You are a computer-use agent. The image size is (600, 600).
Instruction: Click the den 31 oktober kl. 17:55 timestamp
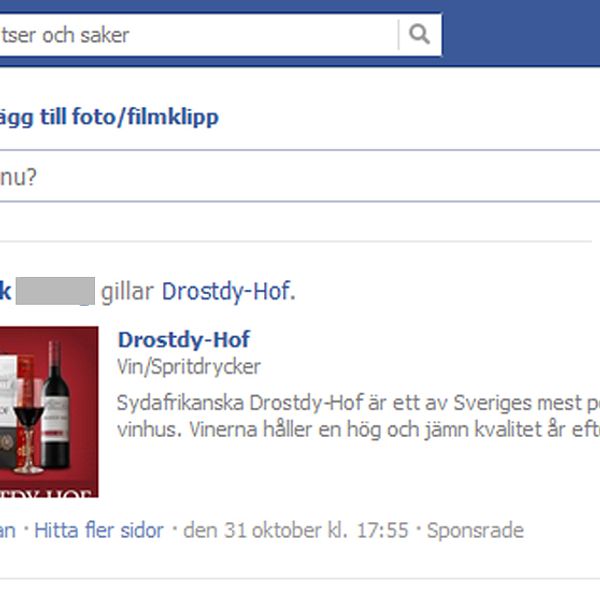(x=296, y=531)
